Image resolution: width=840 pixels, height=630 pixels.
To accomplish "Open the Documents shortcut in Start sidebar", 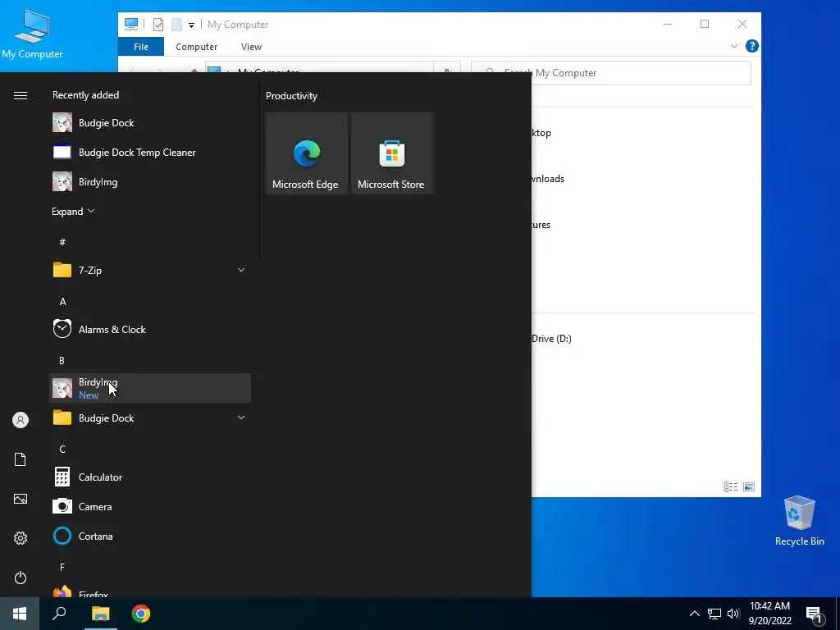I will point(21,459).
